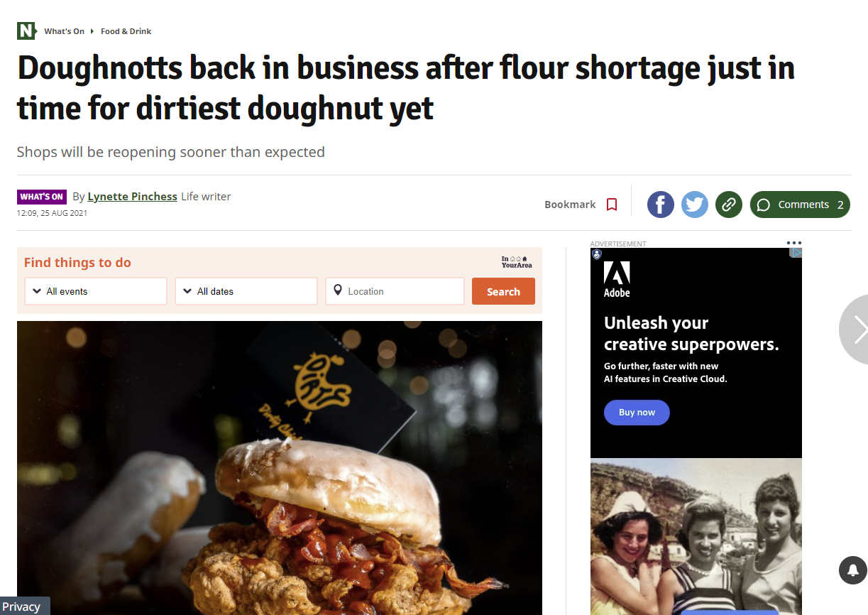Click the green N site logo

(26, 31)
